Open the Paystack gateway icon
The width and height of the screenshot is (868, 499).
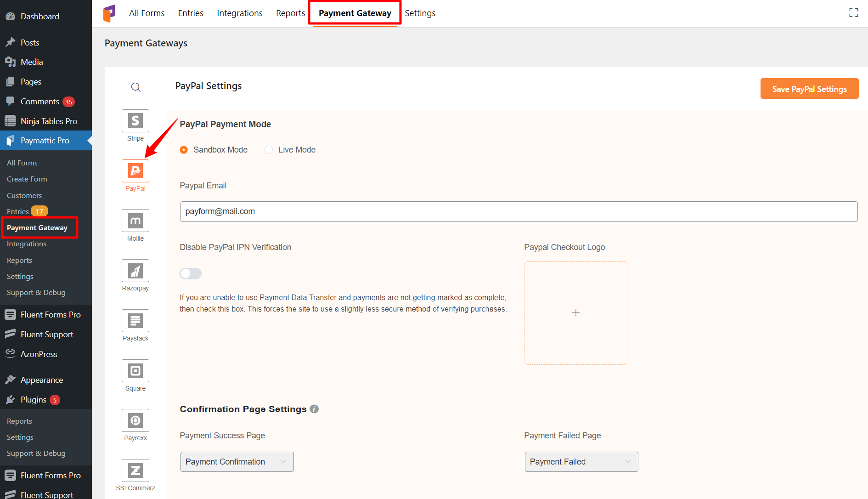(135, 321)
